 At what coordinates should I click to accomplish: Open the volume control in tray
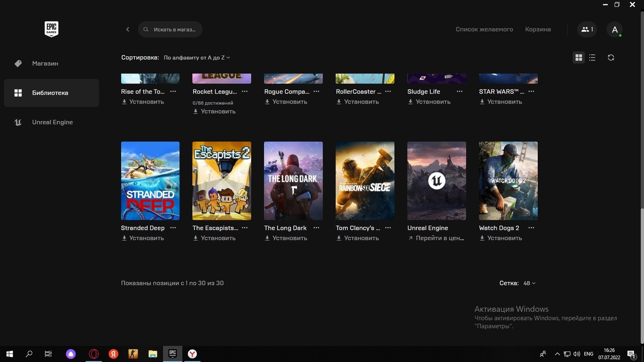(x=577, y=354)
